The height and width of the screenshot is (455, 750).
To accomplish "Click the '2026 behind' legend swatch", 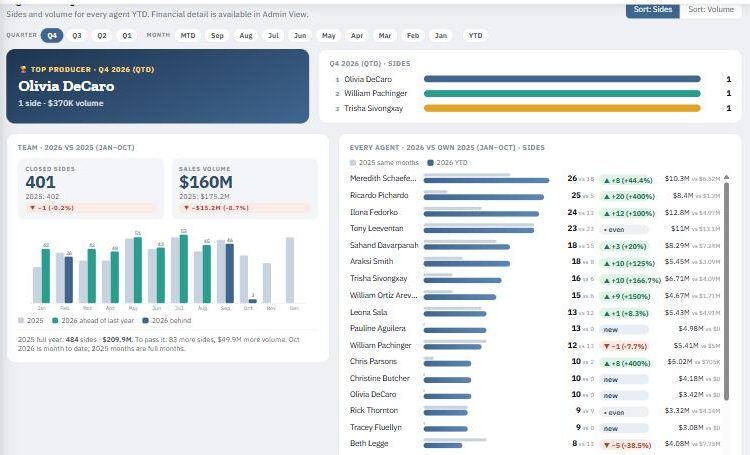I will click(145, 321).
